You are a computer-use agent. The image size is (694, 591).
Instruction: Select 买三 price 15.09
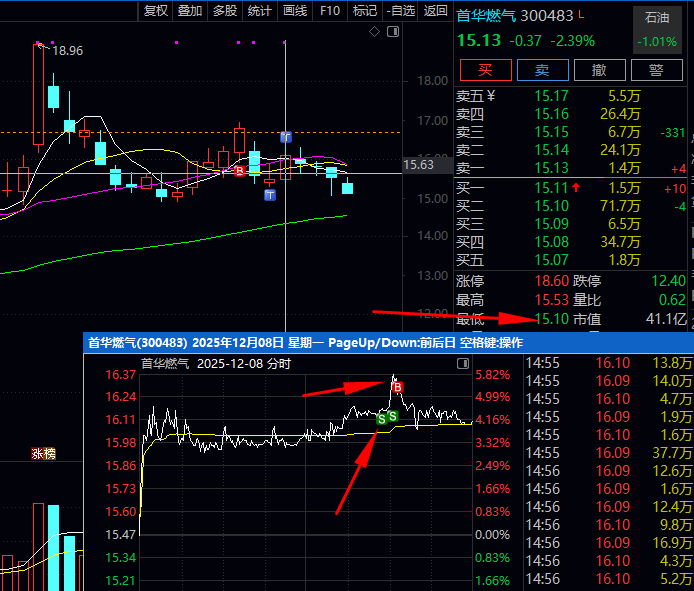coord(551,224)
